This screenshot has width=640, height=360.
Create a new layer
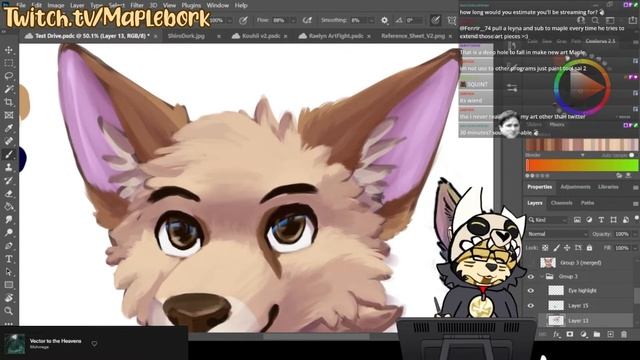pyautogui.click(x=610, y=334)
